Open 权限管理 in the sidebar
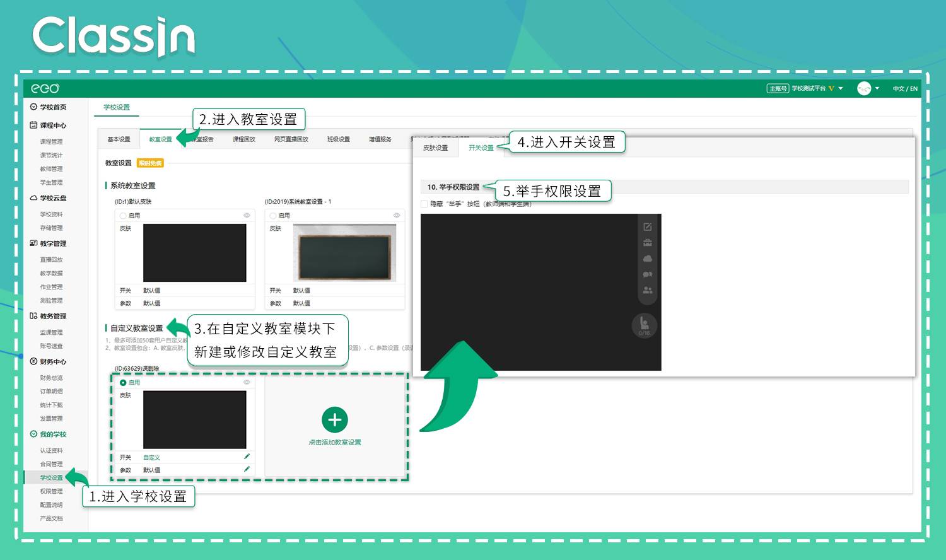The height and width of the screenshot is (560, 946). 51,491
